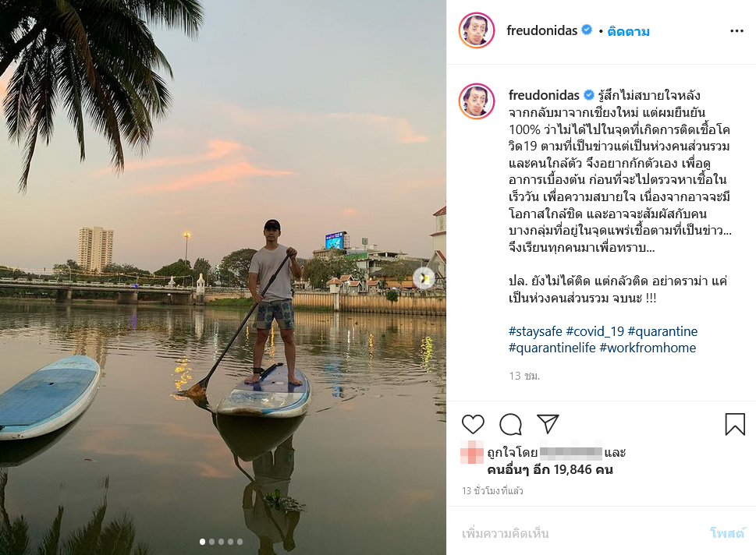Image resolution: width=756 pixels, height=555 pixels.
Task: Like the post with the heart icon
Action: 473,424
